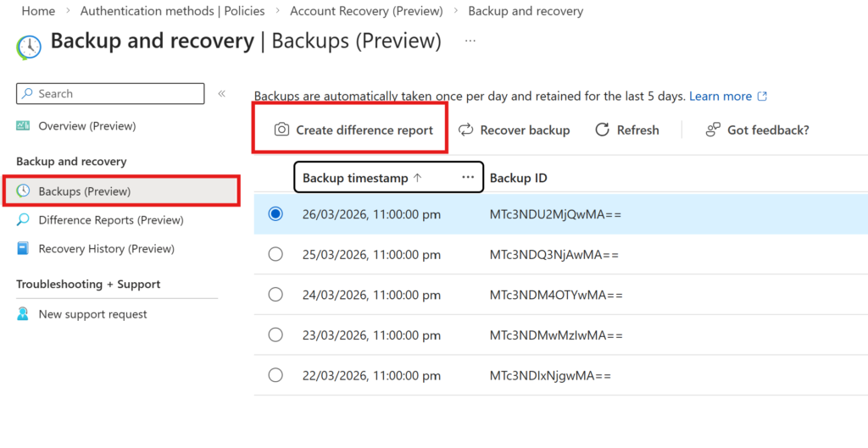Open more actions ellipsis beside page title
Viewport: 868px width, 448px height.
(470, 41)
